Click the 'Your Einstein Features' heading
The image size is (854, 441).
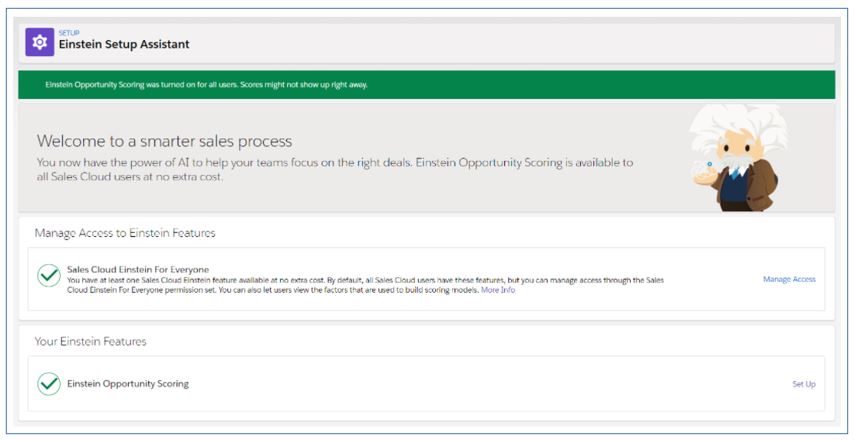(90, 341)
